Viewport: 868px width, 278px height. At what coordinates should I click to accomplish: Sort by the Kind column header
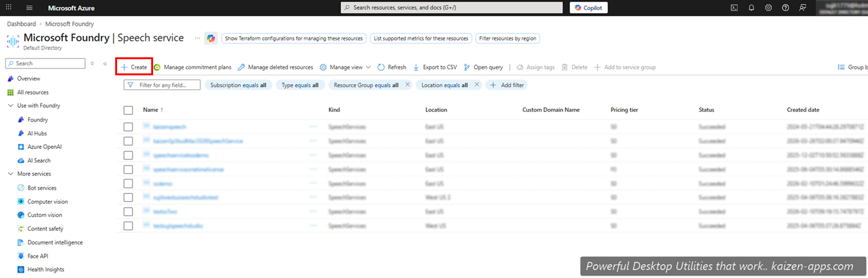(334, 110)
